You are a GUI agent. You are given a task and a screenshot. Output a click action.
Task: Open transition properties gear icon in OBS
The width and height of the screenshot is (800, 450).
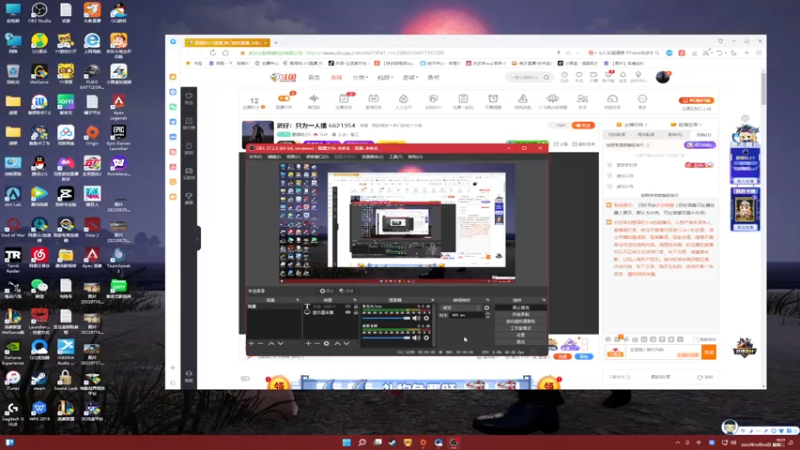tap(487, 308)
